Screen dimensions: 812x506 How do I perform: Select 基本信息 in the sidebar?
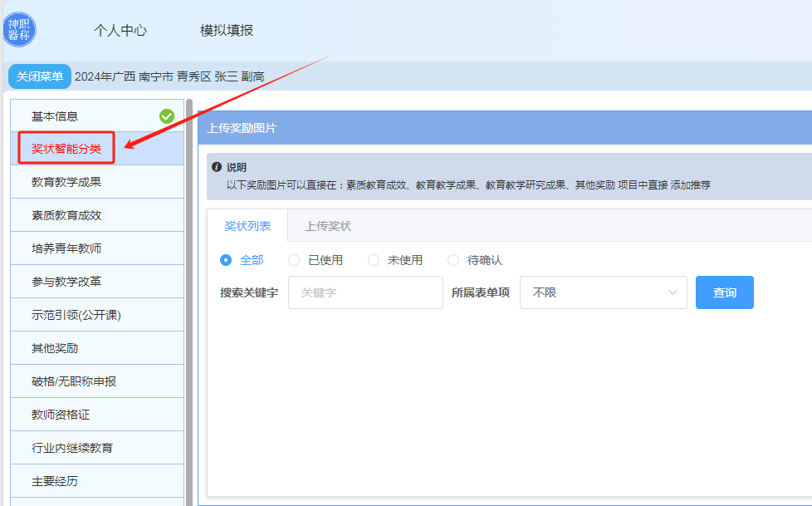97,116
